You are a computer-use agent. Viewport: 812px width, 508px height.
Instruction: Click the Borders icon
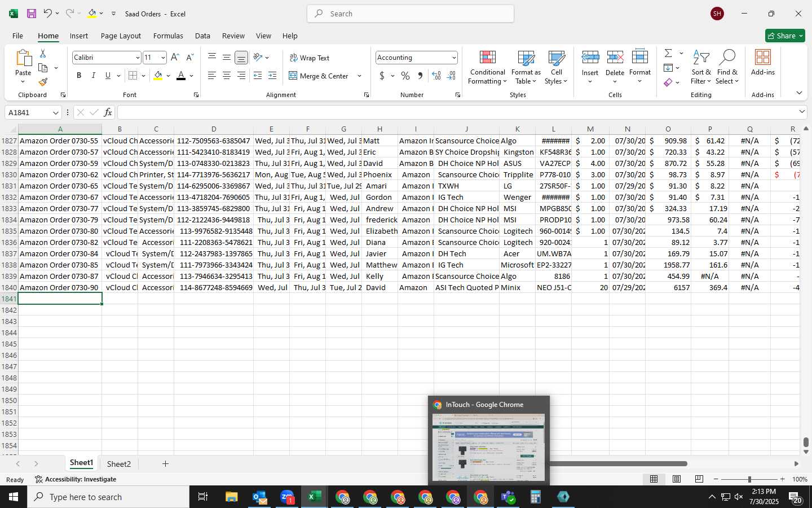coord(133,76)
